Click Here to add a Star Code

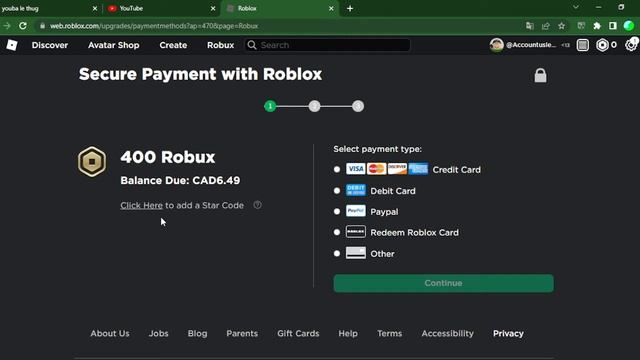(x=141, y=205)
